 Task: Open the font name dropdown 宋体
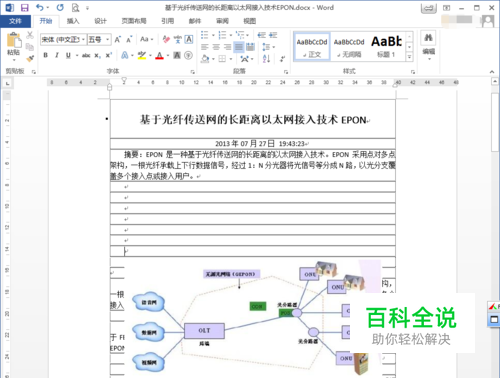(63, 40)
